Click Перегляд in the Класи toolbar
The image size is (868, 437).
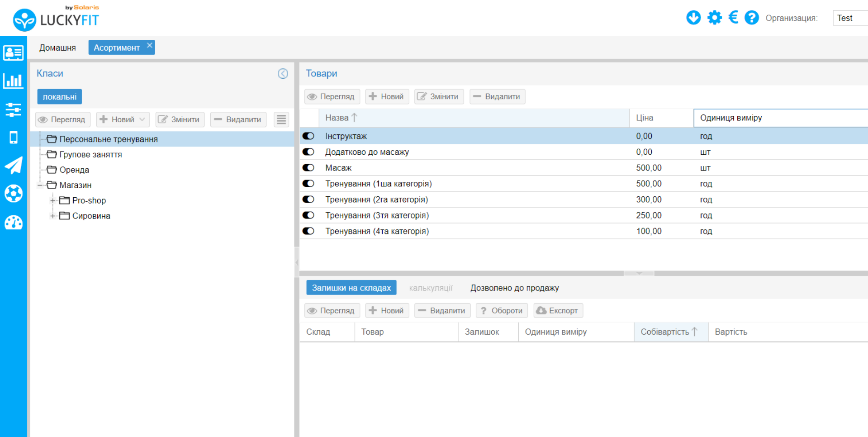click(x=63, y=119)
